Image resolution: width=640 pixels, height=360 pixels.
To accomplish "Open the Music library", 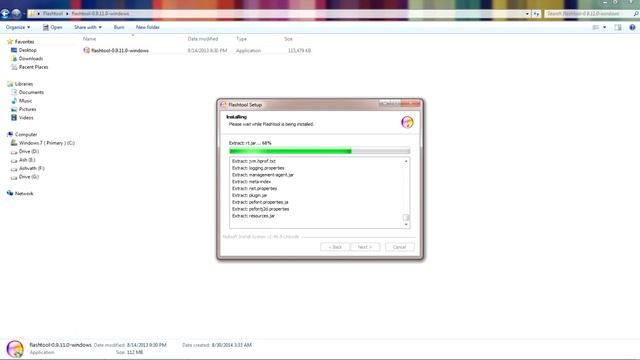I will point(25,101).
